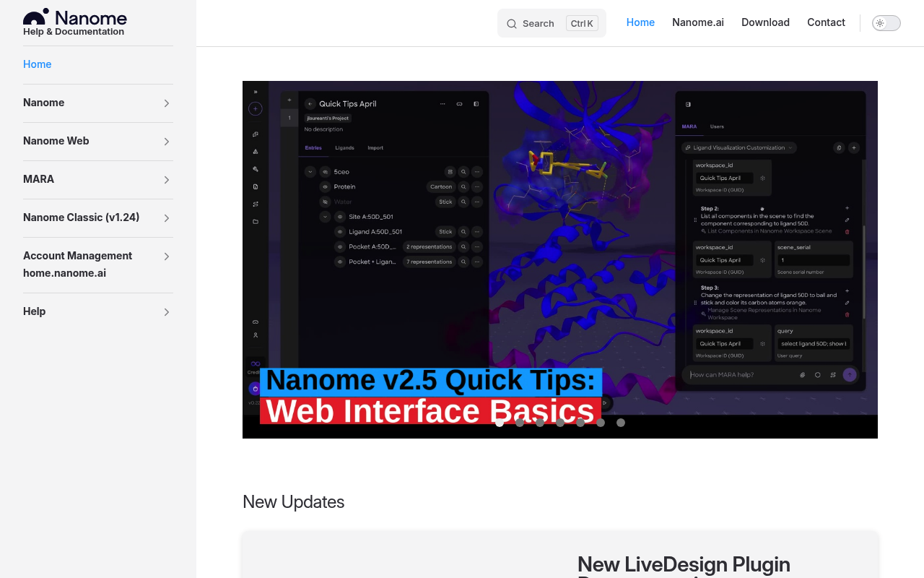This screenshot has height=578, width=924.
Task: Open the MARA sidebar label
Action: (39, 179)
